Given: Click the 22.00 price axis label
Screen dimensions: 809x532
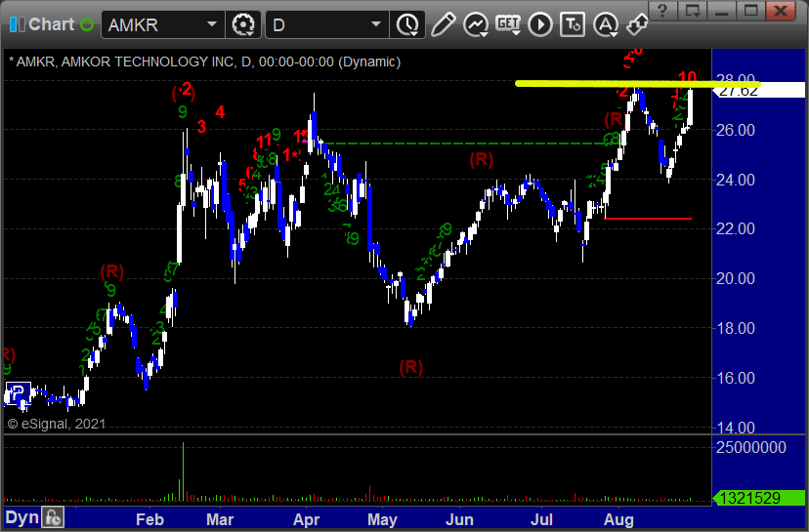Looking at the screenshot, I should (x=735, y=228).
